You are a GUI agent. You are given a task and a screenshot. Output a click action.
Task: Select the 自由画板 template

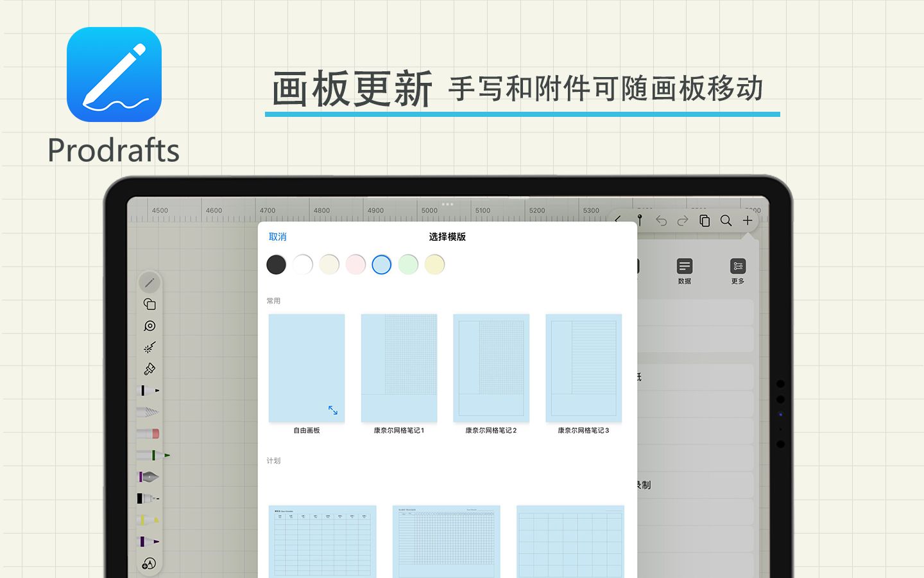tap(307, 368)
